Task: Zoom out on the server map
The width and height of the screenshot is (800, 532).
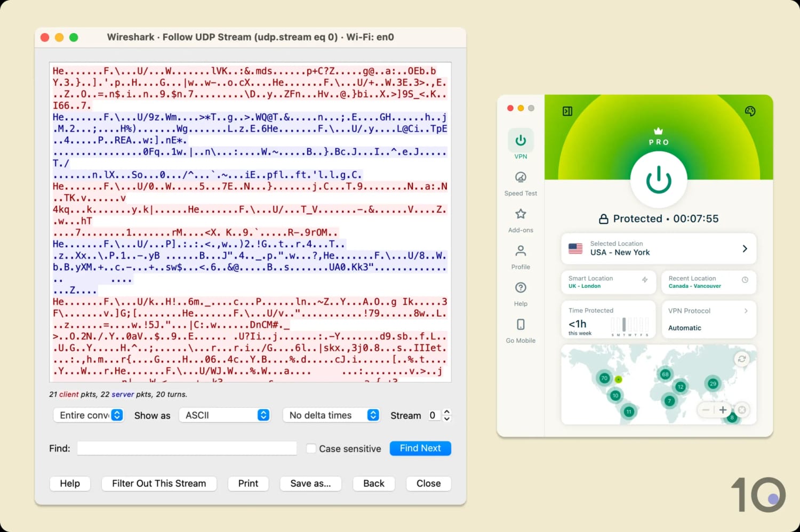Action: [706, 410]
